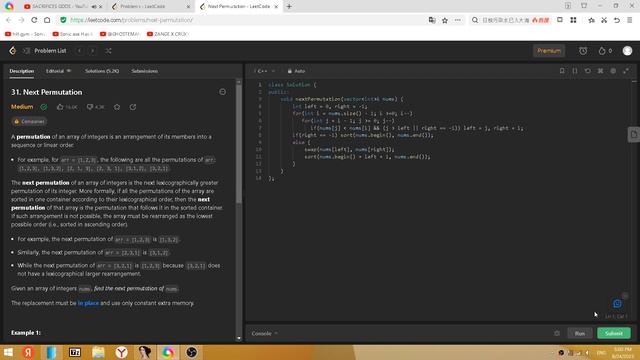640x360 pixels.
Task: Reset code to default icon
Action: pos(587,71)
